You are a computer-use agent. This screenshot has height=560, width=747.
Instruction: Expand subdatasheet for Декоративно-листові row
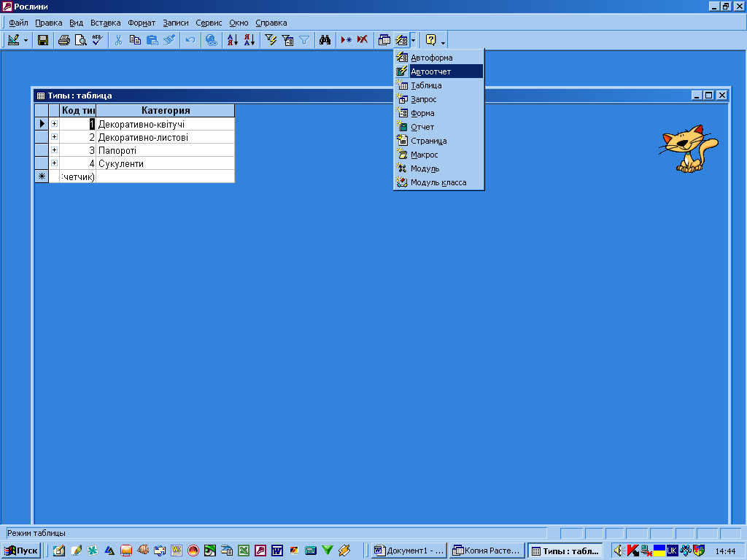click(54, 137)
